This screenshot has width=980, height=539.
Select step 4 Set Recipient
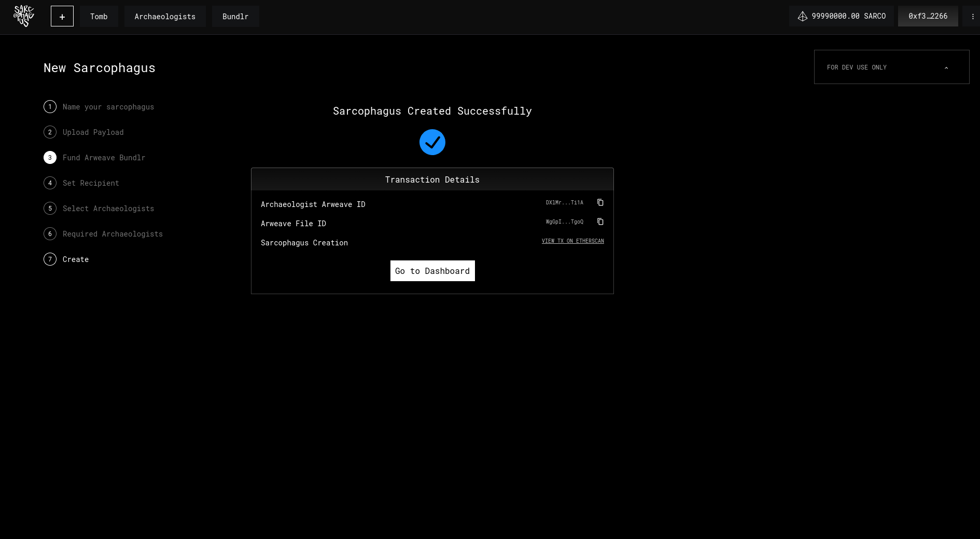(x=91, y=183)
